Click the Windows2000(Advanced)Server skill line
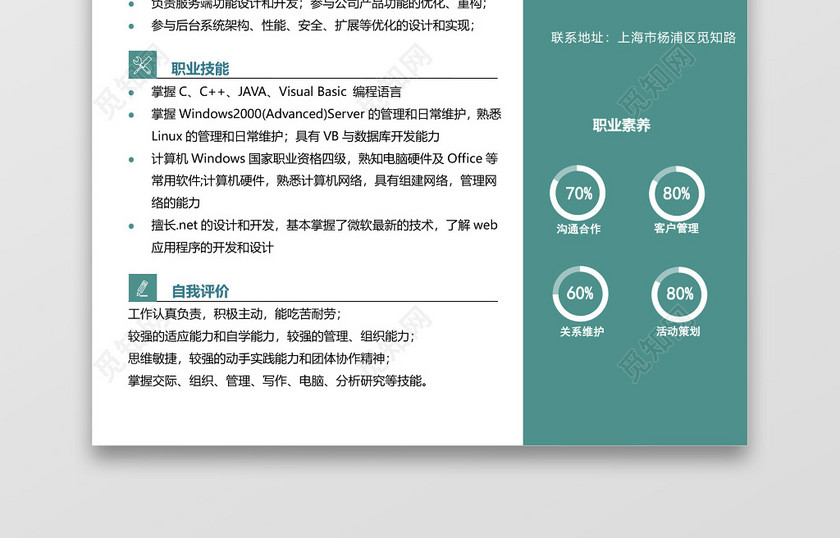The image size is (840, 538). point(326,114)
